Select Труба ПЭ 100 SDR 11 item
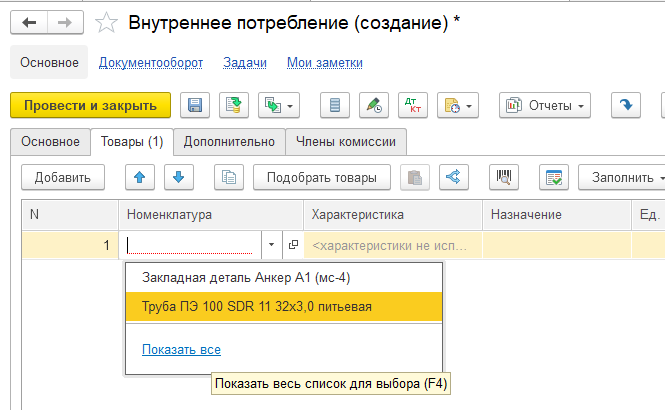Viewport: 665px width, 410px height. point(257,306)
